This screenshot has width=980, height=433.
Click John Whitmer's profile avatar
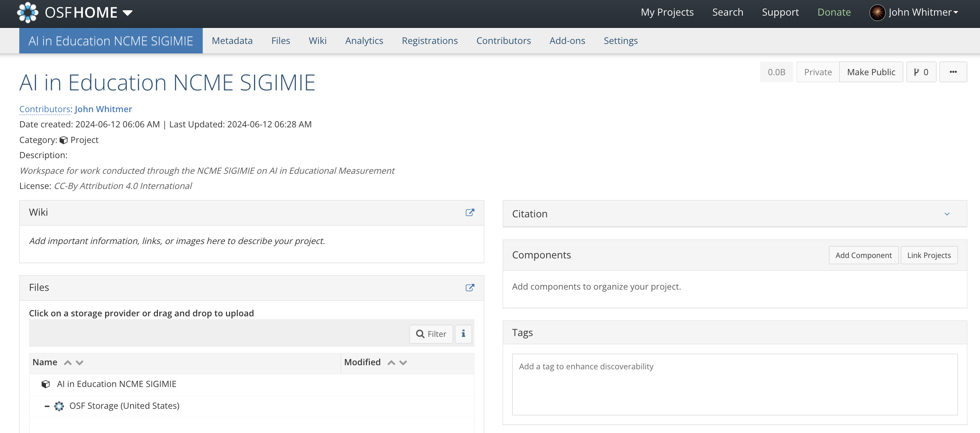(877, 12)
